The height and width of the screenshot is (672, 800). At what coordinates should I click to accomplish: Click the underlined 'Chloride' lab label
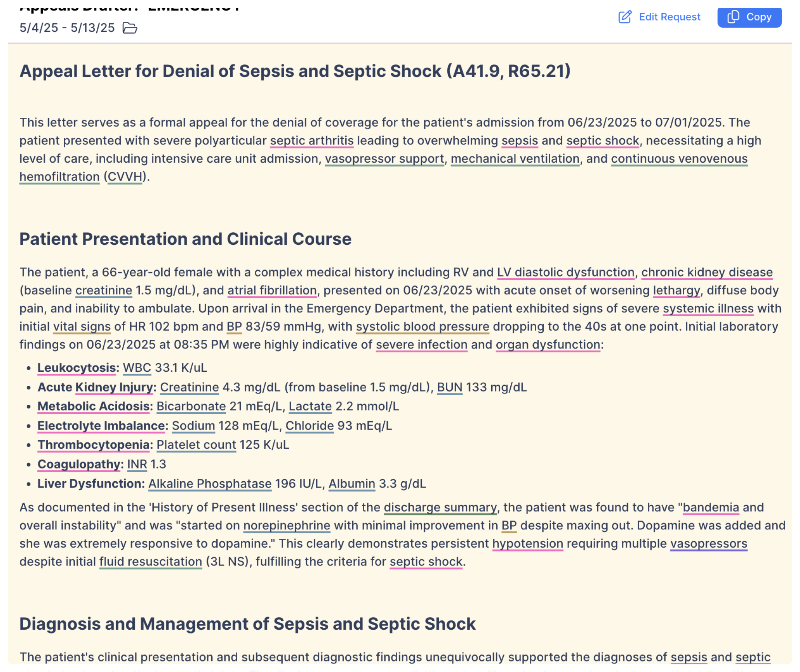(310, 426)
